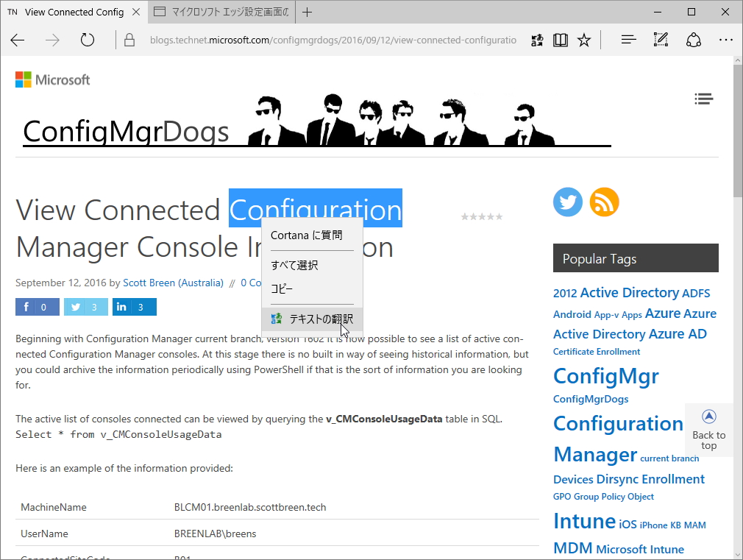The width and height of the screenshot is (743, 560).
Task: Add page to favorites with star icon
Action: pos(584,40)
